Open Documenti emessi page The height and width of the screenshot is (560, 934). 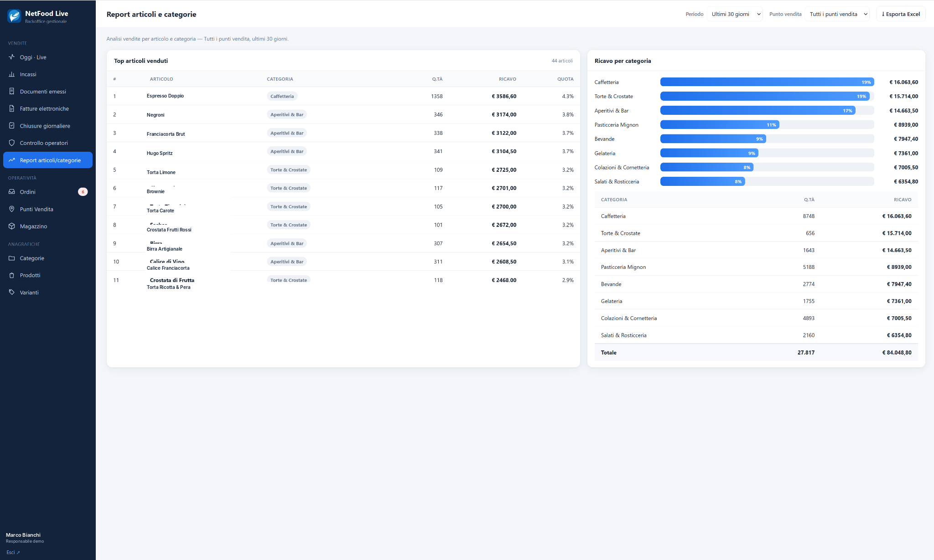(x=48, y=91)
